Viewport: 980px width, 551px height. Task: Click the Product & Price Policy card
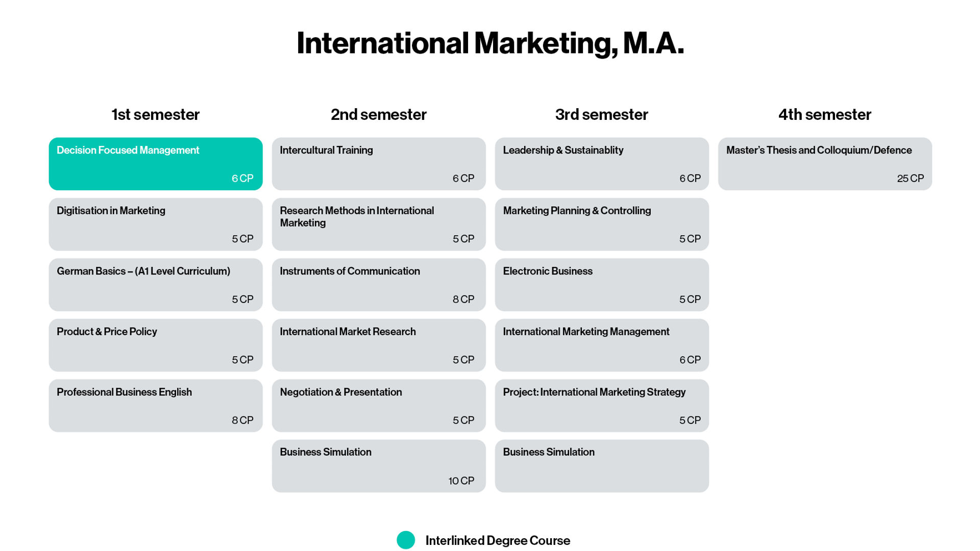(x=156, y=345)
